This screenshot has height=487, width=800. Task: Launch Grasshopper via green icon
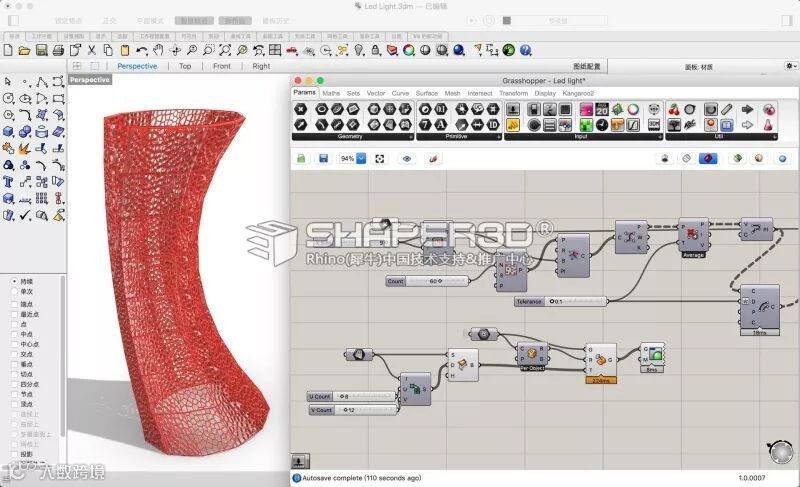coord(509,50)
